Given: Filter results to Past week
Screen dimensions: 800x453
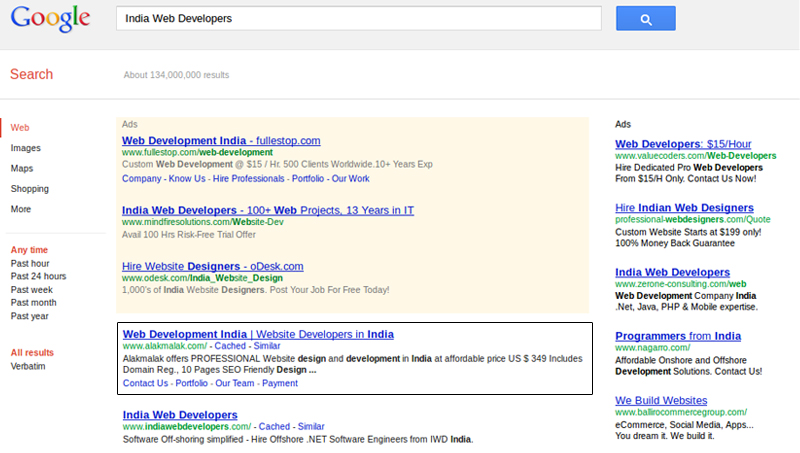Looking at the screenshot, I should tap(32, 290).
